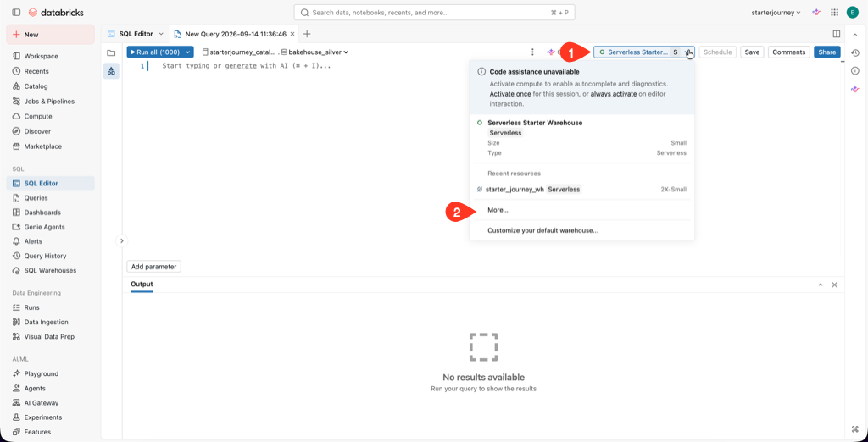Add a new query tab with plus
This screenshot has width=868, height=442.
pos(307,35)
